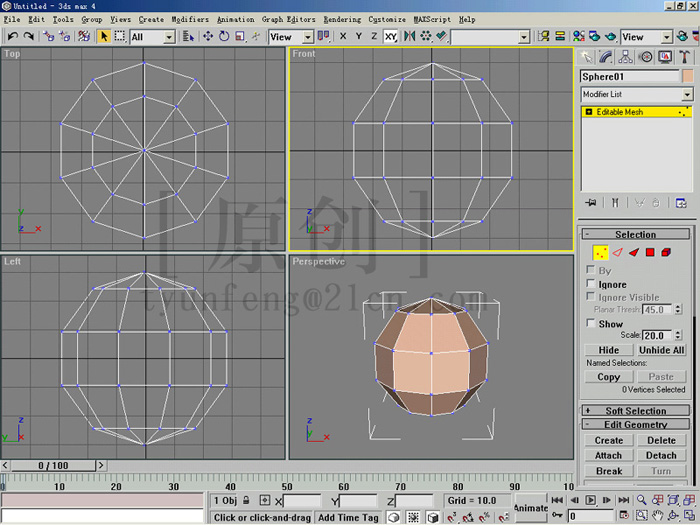Open the Material Editor spheres icon
The width and height of the screenshot is (700, 525).
click(x=579, y=36)
